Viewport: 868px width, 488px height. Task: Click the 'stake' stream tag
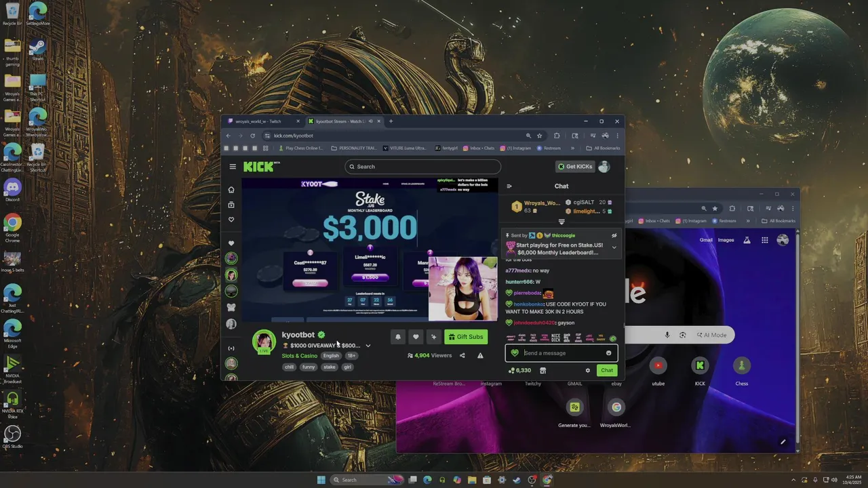point(330,367)
